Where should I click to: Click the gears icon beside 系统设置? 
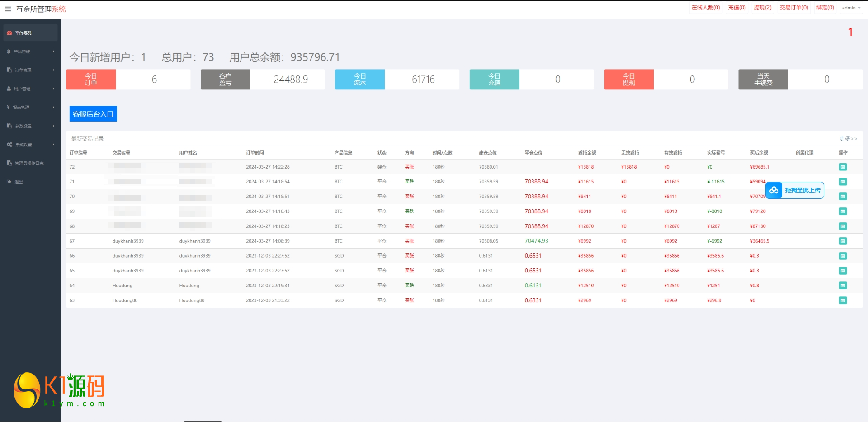click(9, 145)
